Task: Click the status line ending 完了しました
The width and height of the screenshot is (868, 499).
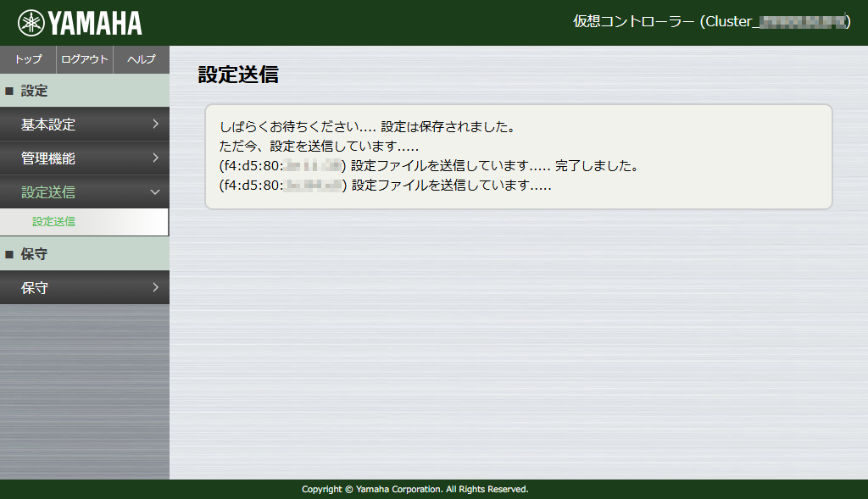Action: pyautogui.click(x=430, y=166)
